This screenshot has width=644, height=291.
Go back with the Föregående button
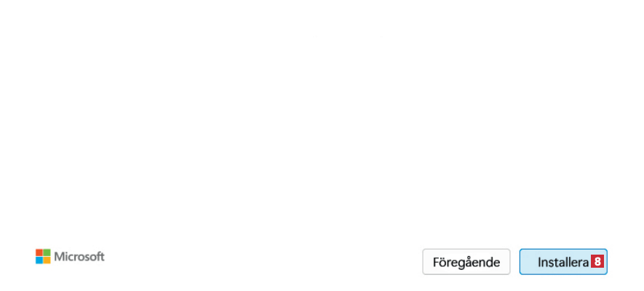[466, 262]
